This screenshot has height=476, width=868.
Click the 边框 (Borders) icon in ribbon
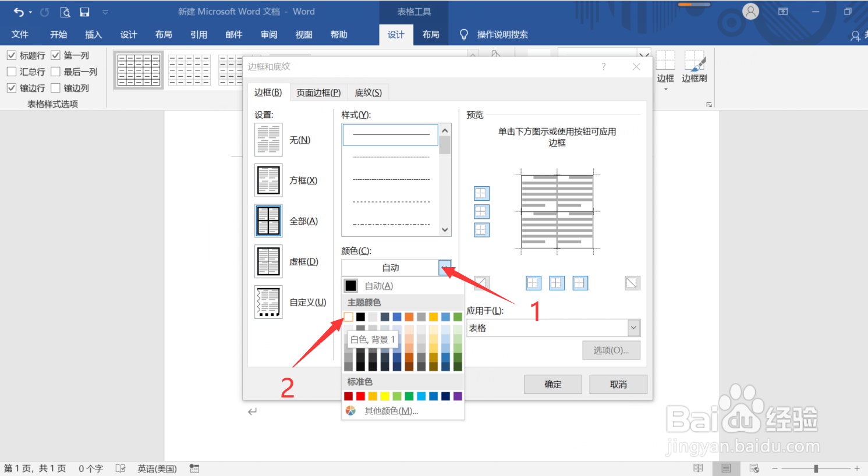point(665,65)
